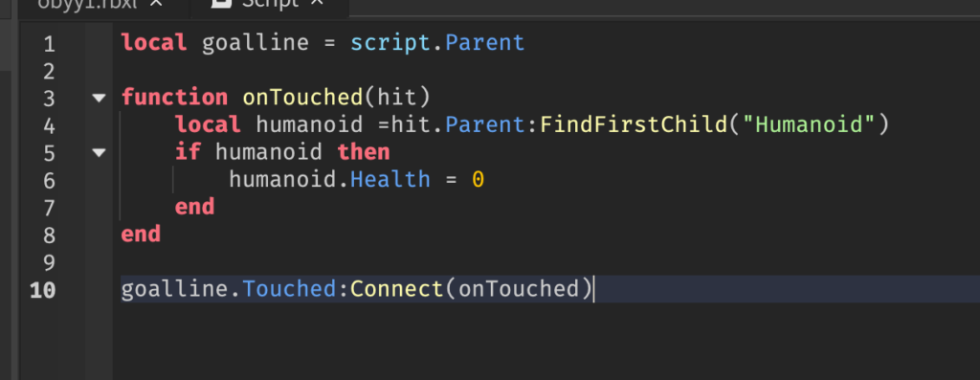This screenshot has height=380, width=980.
Task: Close the obyy1.rbxl tab
Action: tap(156, 4)
